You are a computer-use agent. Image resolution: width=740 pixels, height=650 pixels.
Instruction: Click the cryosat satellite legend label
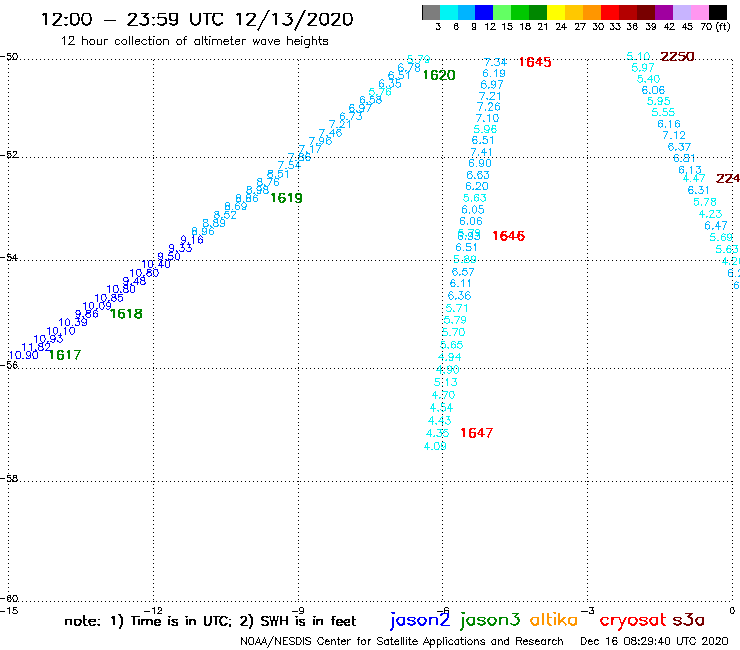tap(632, 620)
